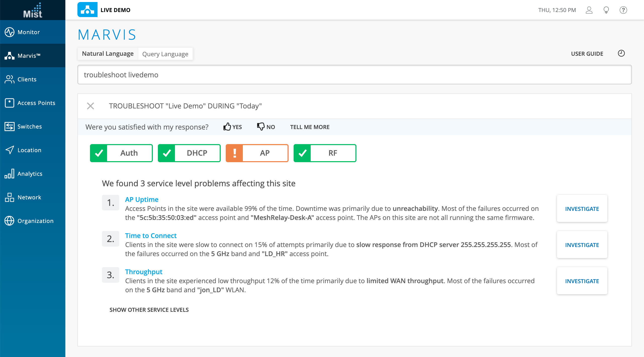Expand Show Other Service Levels
Screen dimensions: 644x357
pyautogui.click(x=149, y=310)
